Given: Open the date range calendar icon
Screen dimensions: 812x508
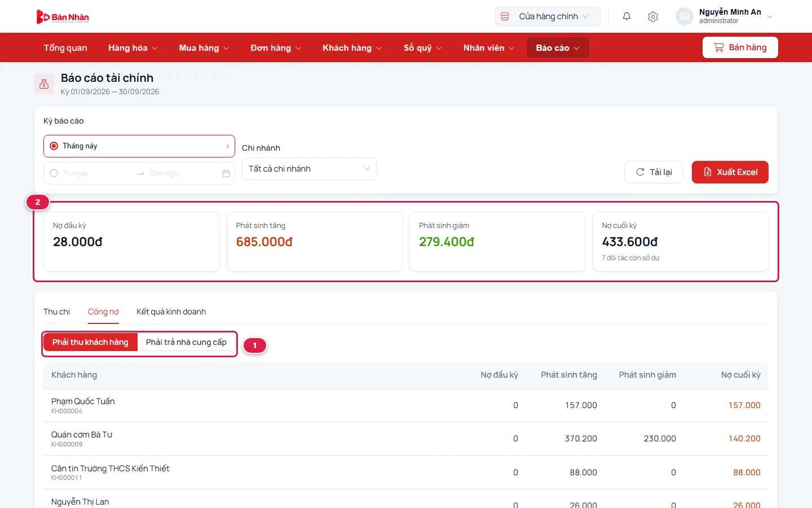Looking at the screenshot, I should click(226, 173).
